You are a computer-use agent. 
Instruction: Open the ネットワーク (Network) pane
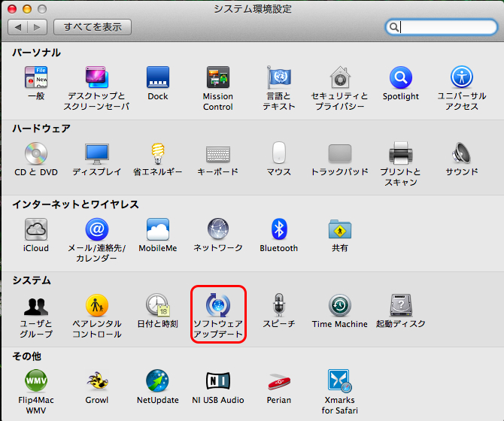(x=217, y=229)
